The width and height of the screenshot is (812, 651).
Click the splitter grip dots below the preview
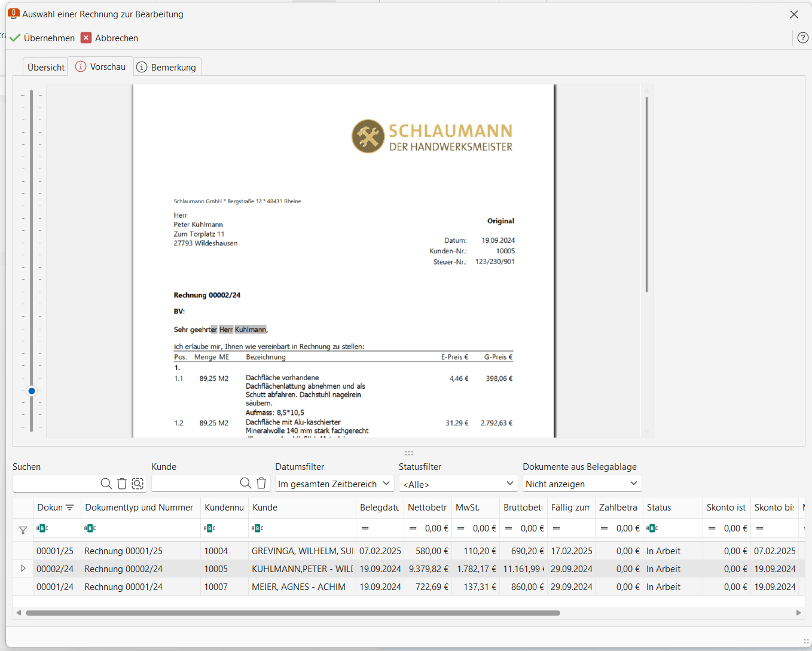pyautogui.click(x=409, y=453)
